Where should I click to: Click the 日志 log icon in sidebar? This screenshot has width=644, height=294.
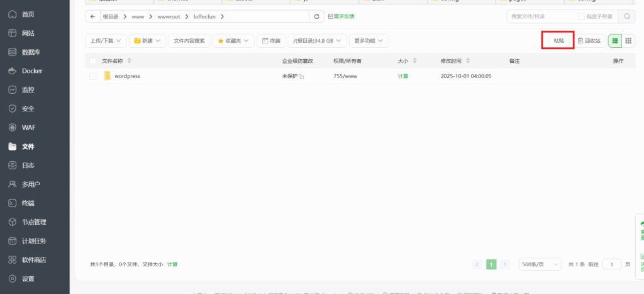[x=13, y=166]
